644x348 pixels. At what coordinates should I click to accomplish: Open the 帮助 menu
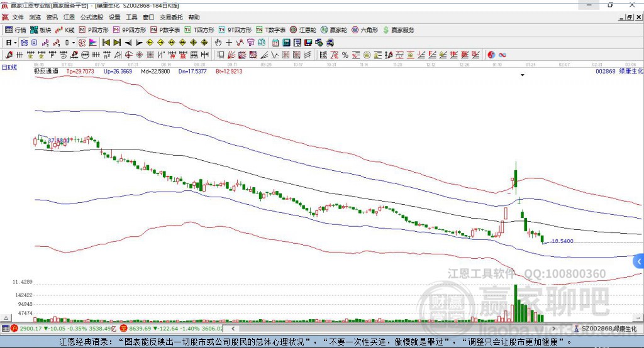coord(194,17)
